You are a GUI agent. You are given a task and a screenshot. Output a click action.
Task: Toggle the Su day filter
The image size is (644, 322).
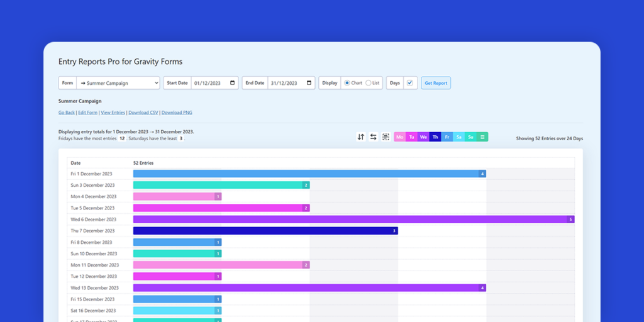(x=470, y=136)
